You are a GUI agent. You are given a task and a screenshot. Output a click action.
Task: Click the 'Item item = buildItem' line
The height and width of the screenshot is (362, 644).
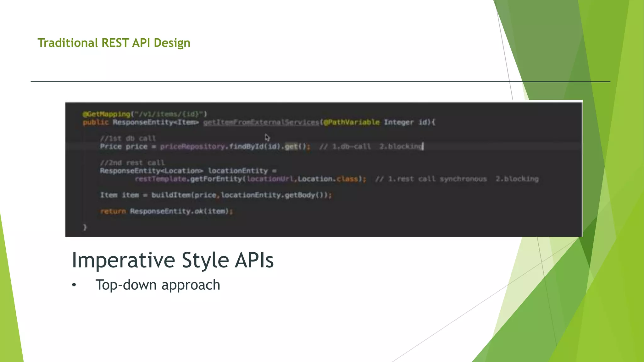pyautogui.click(x=216, y=195)
